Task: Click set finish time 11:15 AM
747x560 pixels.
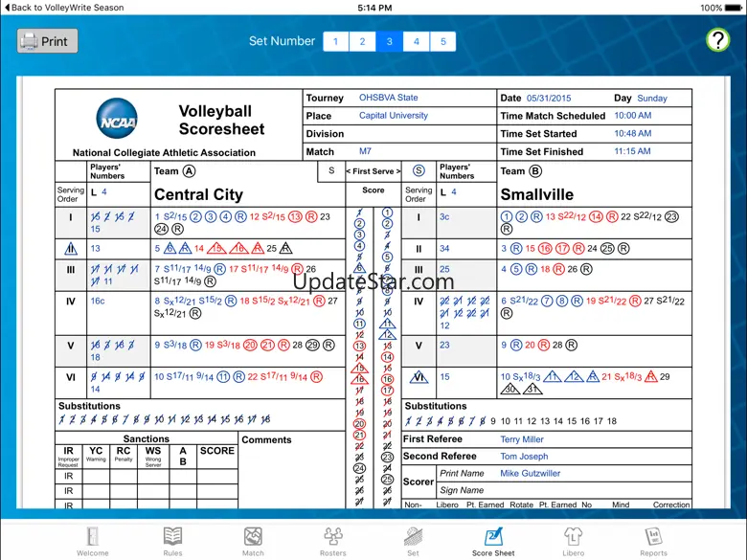Action: [632, 151]
